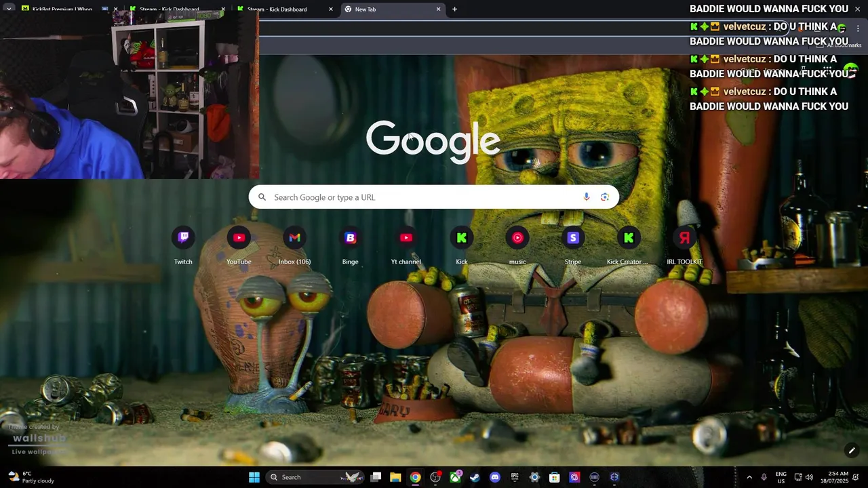The width and height of the screenshot is (868, 488).
Task: Open volume control in system tray
Action: pyautogui.click(x=809, y=477)
